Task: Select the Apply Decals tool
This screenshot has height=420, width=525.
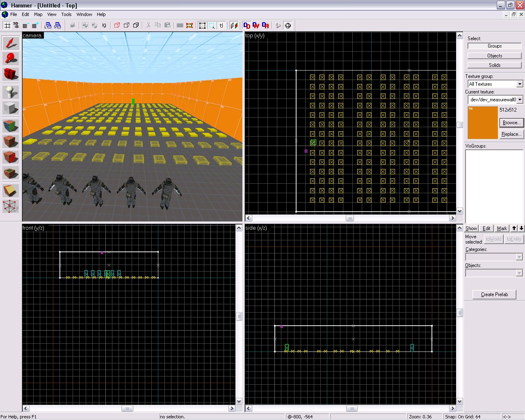Action: 11,157
